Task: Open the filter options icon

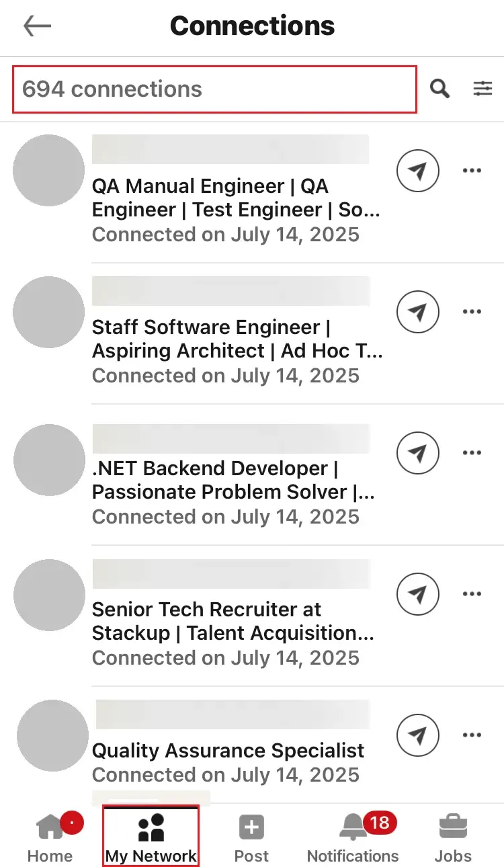Action: click(x=482, y=88)
